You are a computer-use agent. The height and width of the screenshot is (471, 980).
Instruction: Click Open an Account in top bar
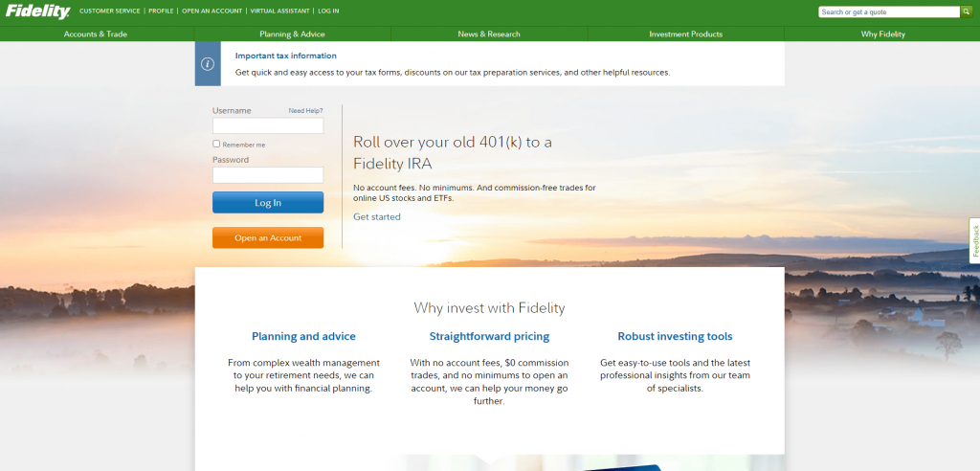212,11
